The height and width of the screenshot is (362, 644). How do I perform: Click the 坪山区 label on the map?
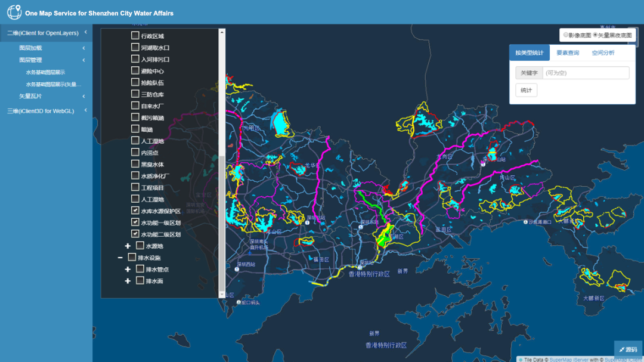507,178
